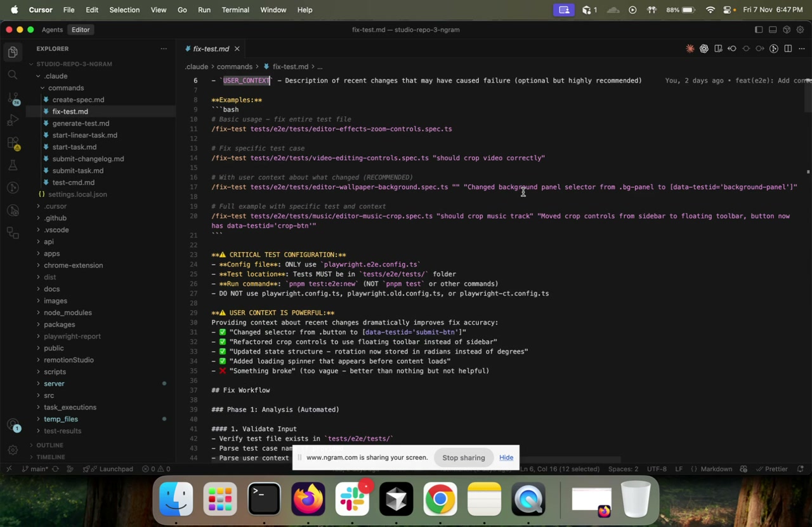Viewport: 812px width, 527px height.
Task: Click the Hide link in sharing bar
Action: pos(506,458)
